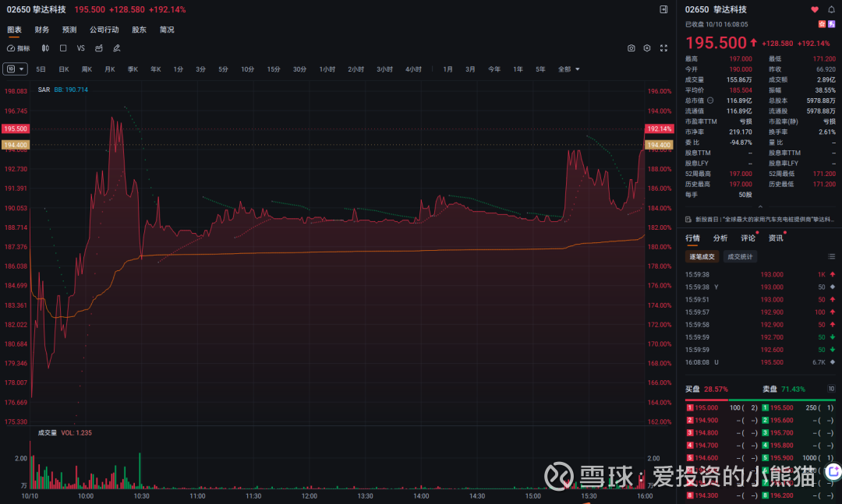Select the 日K chart period

[64, 69]
